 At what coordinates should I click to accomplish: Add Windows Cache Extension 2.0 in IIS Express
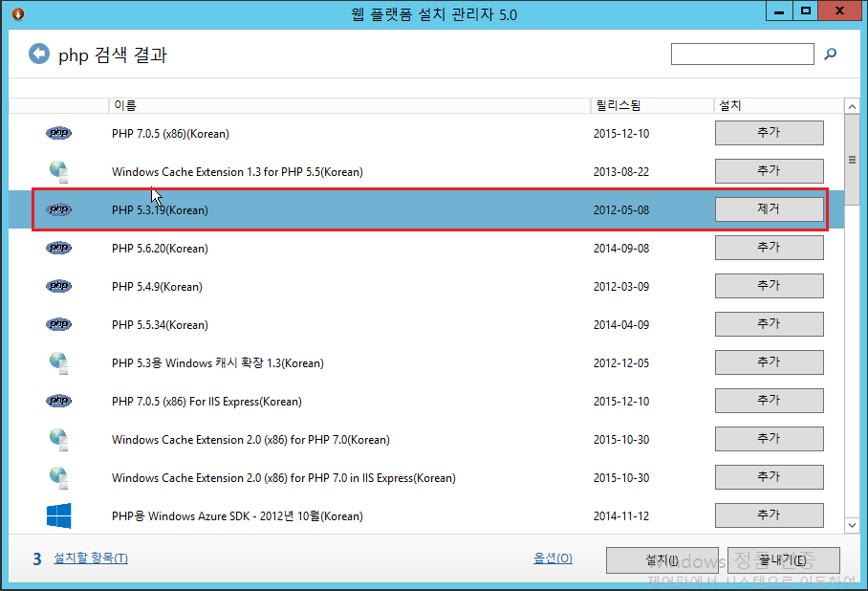pyautogui.click(x=769, y=477)
